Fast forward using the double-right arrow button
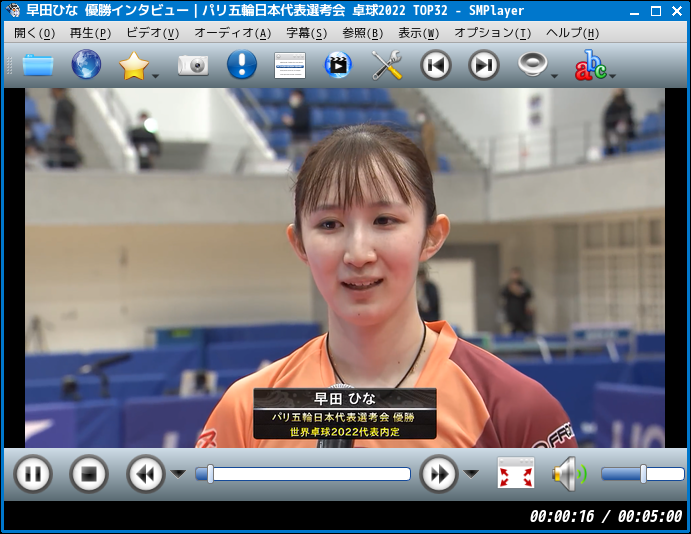Viewport: 691px width, 534px height. [x=438, y=474]
